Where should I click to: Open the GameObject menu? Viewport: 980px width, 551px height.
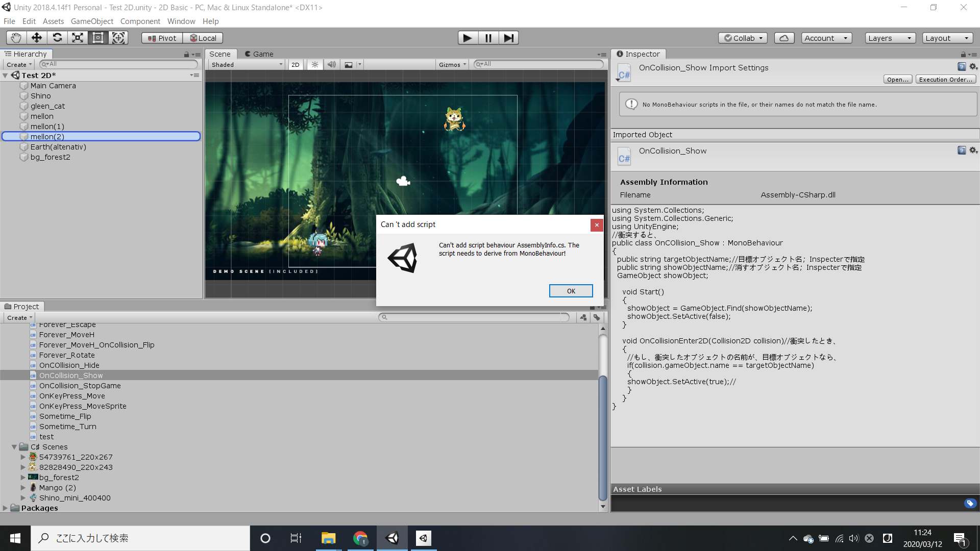[92, 21]
